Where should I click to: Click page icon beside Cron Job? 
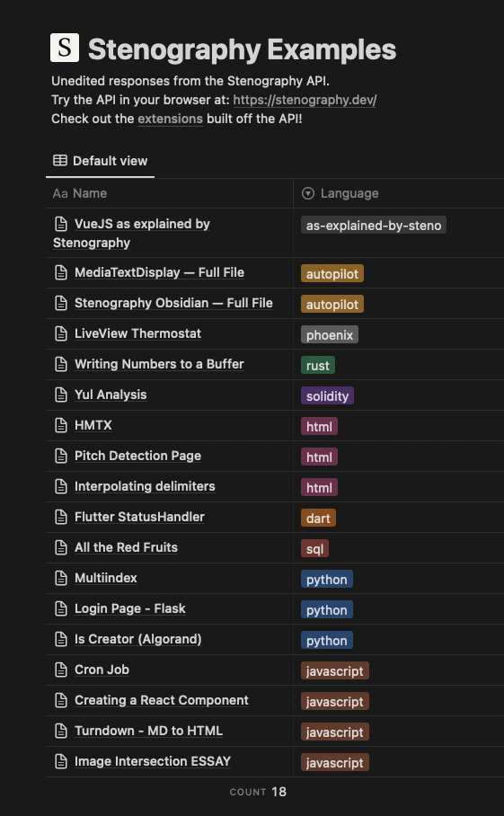pos(61,670)
